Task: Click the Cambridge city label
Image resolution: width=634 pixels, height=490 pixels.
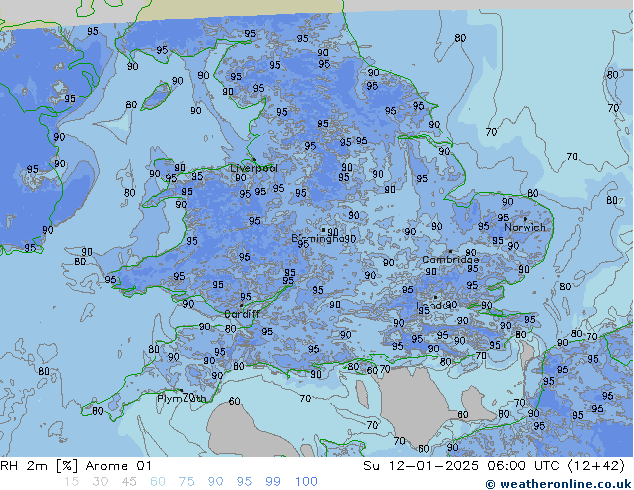Action: pyautogui.click(x=450, y=260)
